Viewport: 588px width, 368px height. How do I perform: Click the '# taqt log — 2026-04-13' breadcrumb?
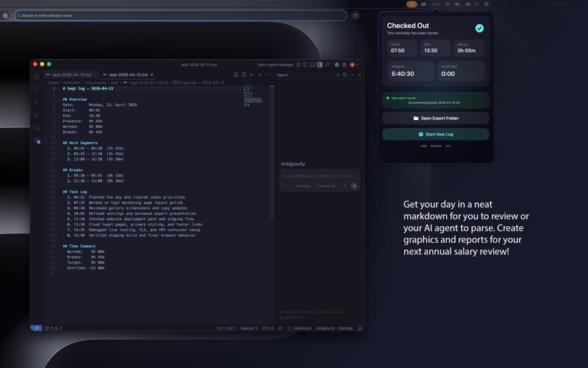[198, 82]
